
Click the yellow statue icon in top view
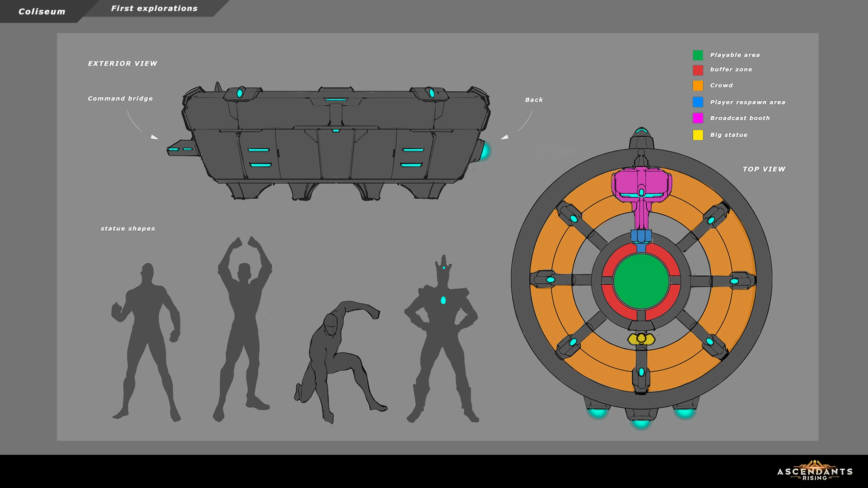(641, 339)
